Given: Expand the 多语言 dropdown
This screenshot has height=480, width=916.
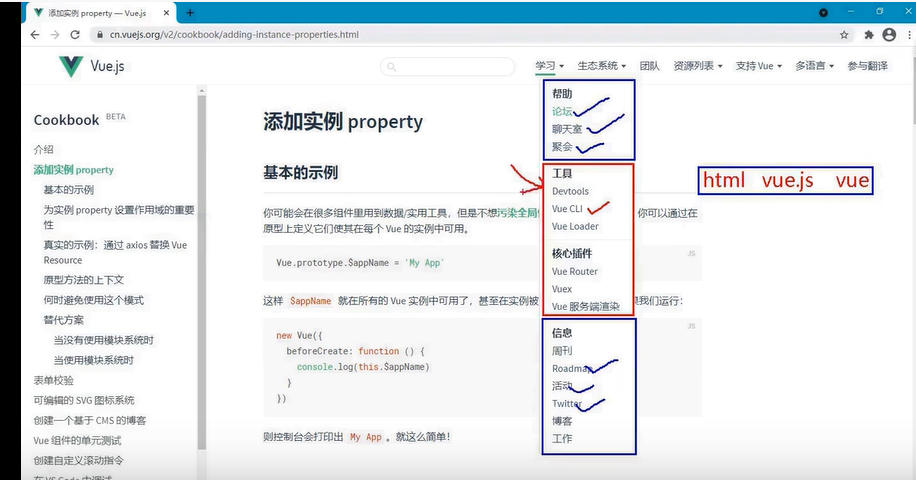Looking at the screenshot, I should [814, 66].
